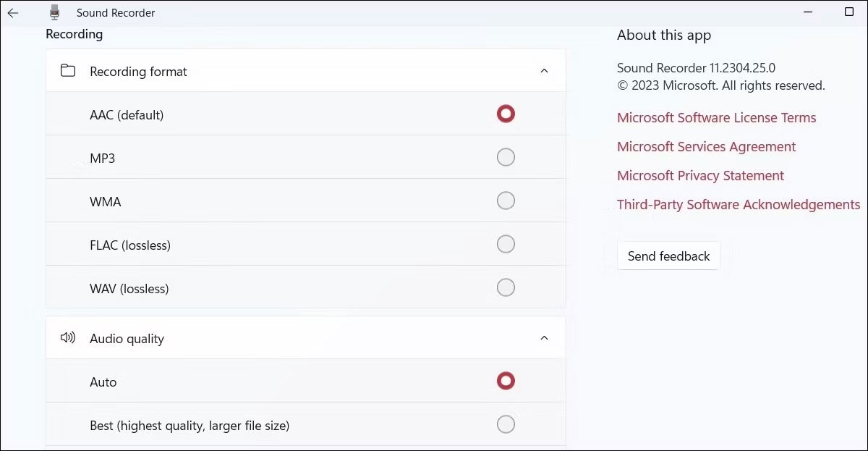Viewport: 868px width, 451px height.
Task: Choose MP3 as recording format
Action: pos(506,157)
